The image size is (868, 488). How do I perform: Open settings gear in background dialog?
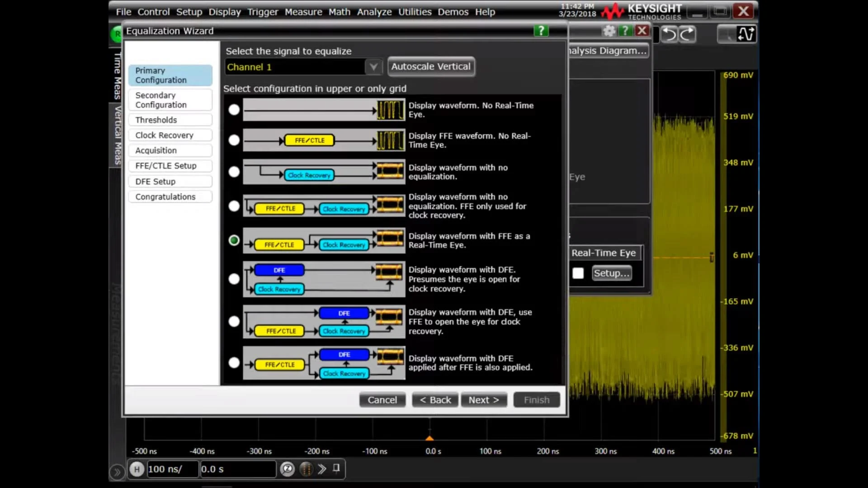point(609,31)
